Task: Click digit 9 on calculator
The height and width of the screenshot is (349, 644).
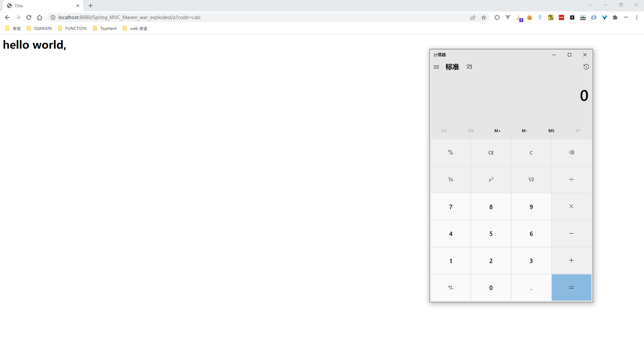Action: coord(531,206)
